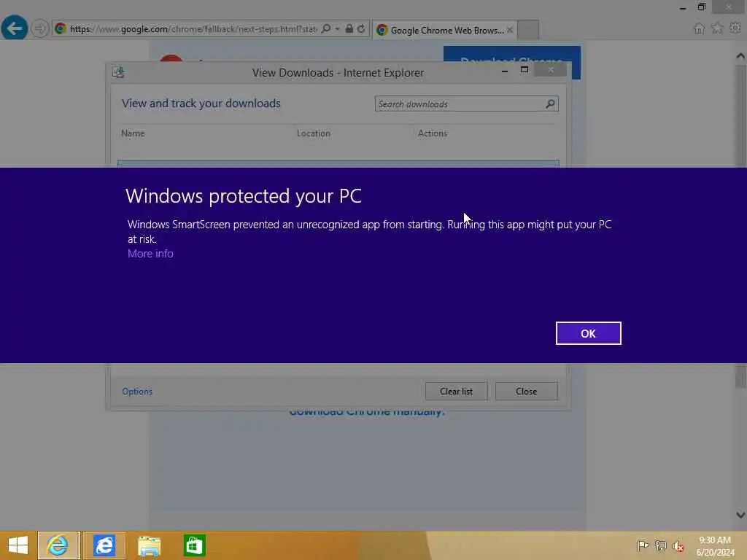747x560 pixels.
Task: Click the Location column header
Action: (x=314, y=133)
